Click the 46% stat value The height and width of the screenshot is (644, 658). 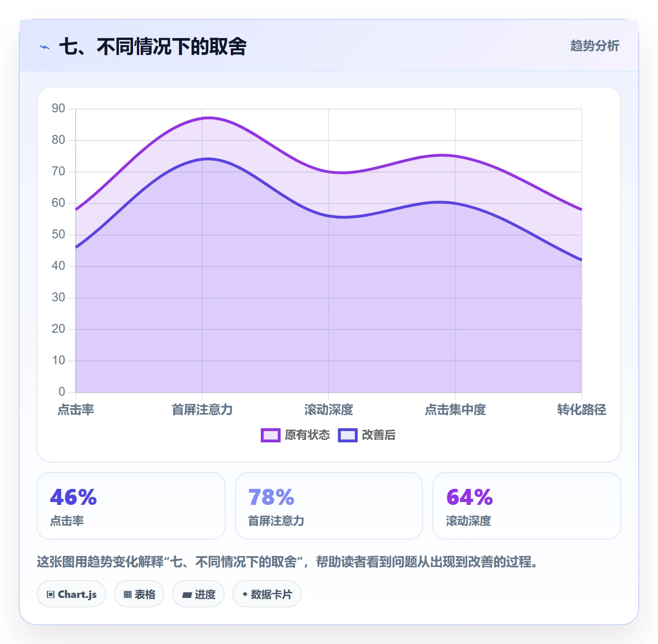pos(73,497)
